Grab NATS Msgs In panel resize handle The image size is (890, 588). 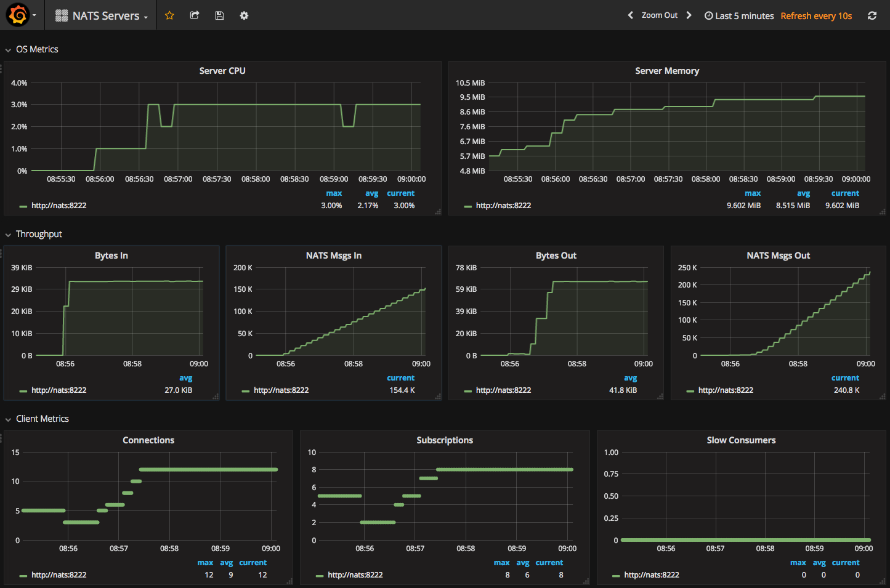pos(438,397)
